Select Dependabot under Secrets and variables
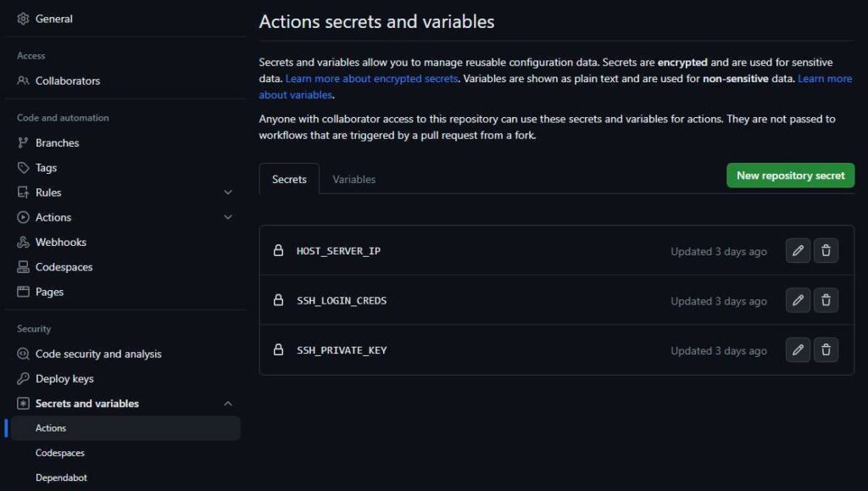 pyautogui.click(x=61, y=477)
